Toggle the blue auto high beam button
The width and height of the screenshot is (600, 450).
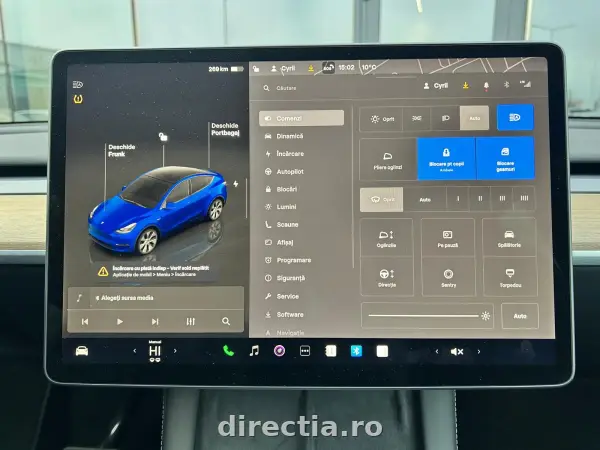pyautogui.click(x=515, y=117)
